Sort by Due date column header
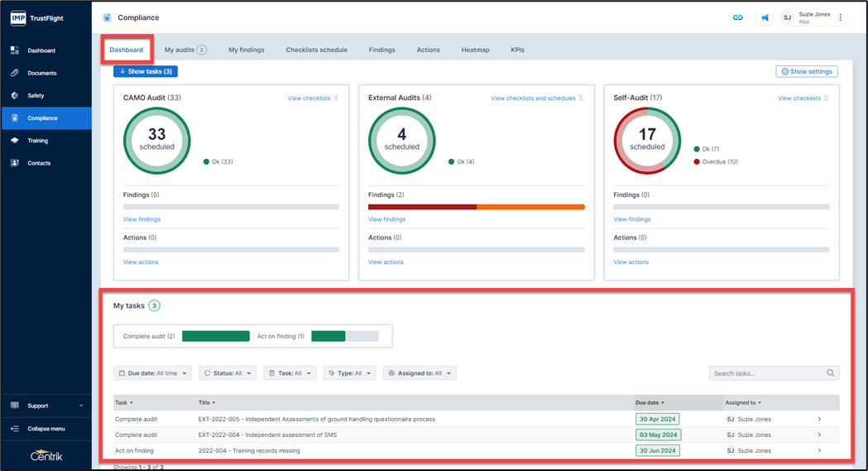The width and height of the screenshot is (868, 471). point(650,402)
